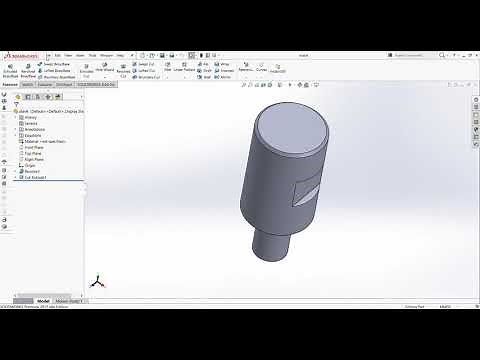Choose the Boundary Cut command
Screen dimensions: 480x360
click(x=146, y=77)
